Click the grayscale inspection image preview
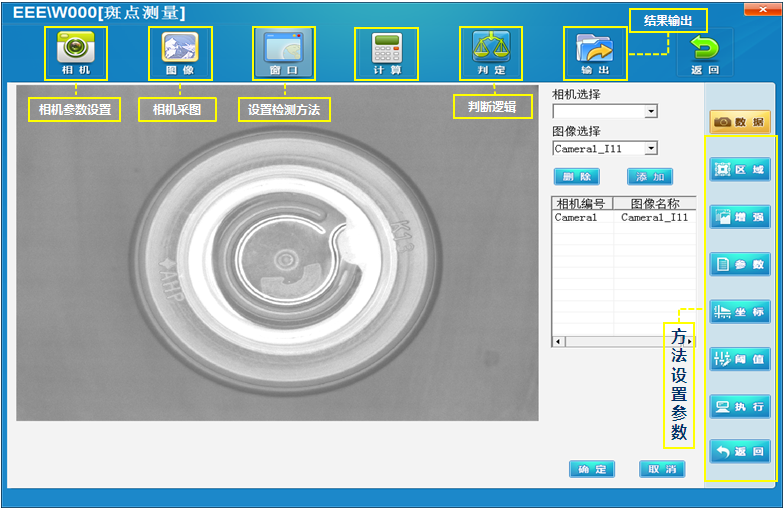Viewport: 784px width, 509px height. click(x=278, y=253)
